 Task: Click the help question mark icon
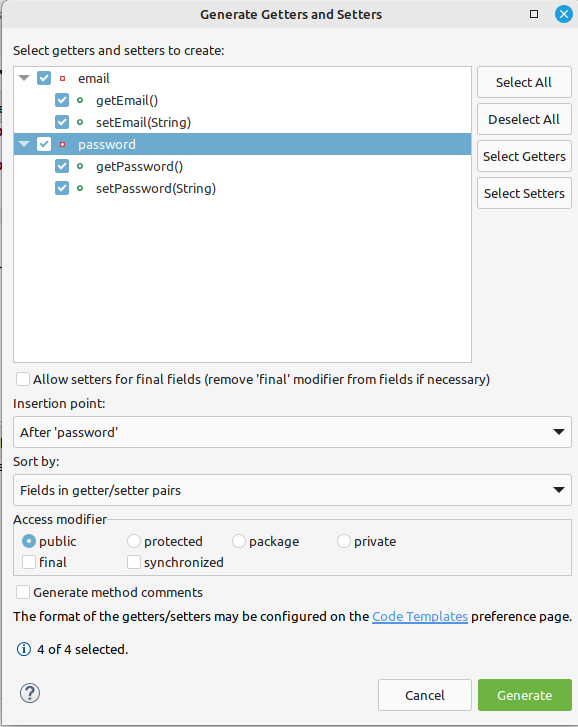point(30,693)
